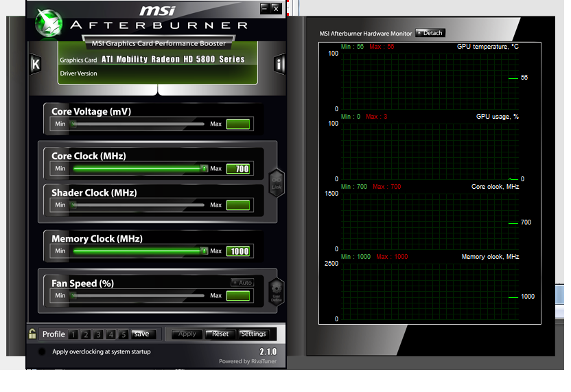Viewport: 571px width, 392px height.
Task: Click the Core clock monitor graph
Action: [x=430, y=221]
